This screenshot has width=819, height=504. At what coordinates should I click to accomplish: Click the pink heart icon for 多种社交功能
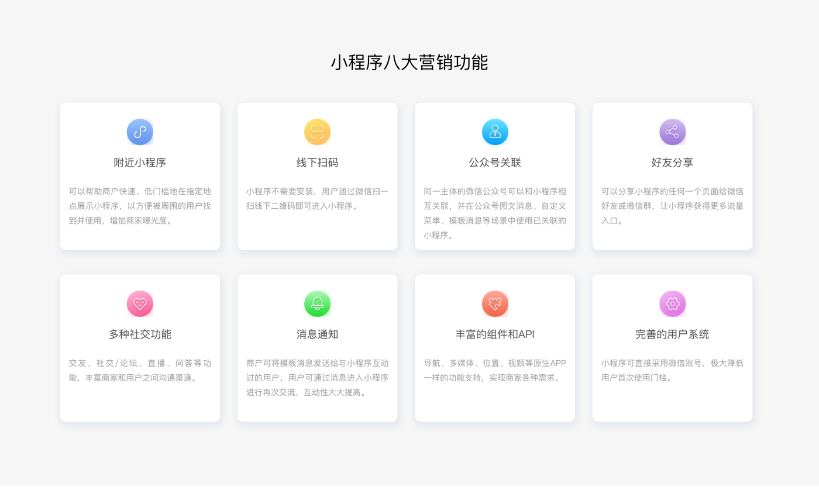[140, 303]
